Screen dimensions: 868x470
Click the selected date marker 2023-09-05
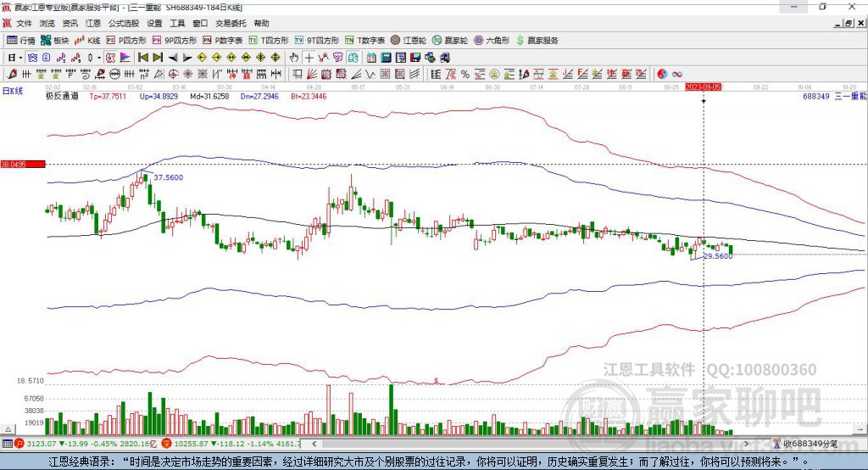pyautogui.click(x=703, y=87)
